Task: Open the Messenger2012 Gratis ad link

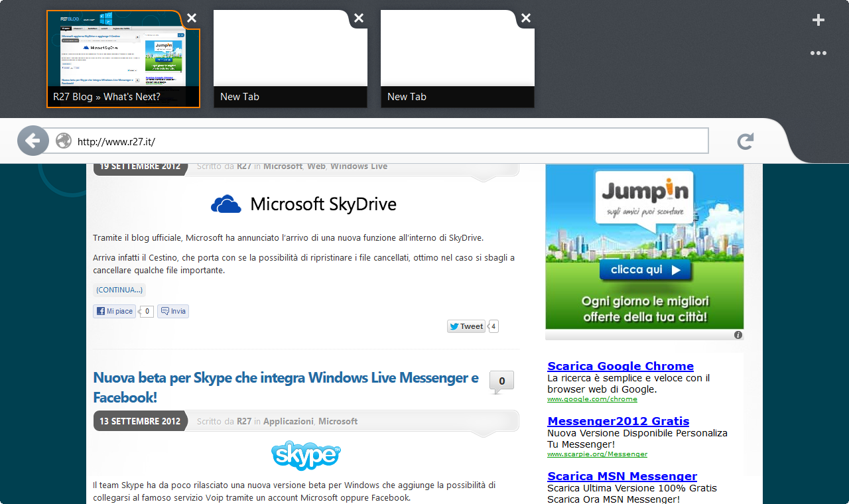Action: tap(618, 421)
